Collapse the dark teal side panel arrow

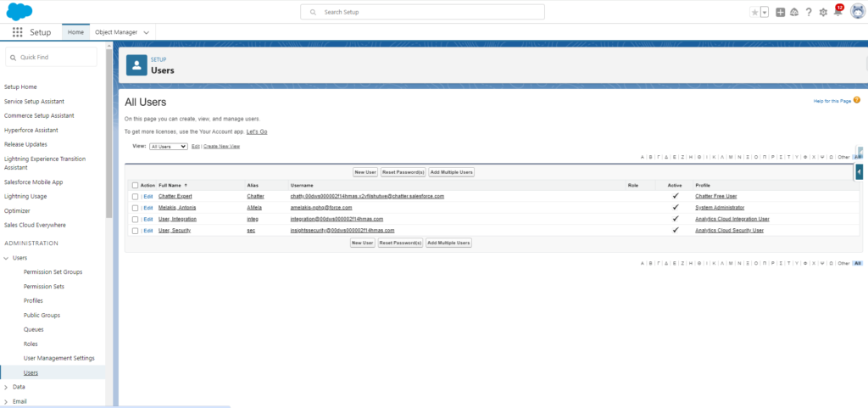[x=859, y=173]
